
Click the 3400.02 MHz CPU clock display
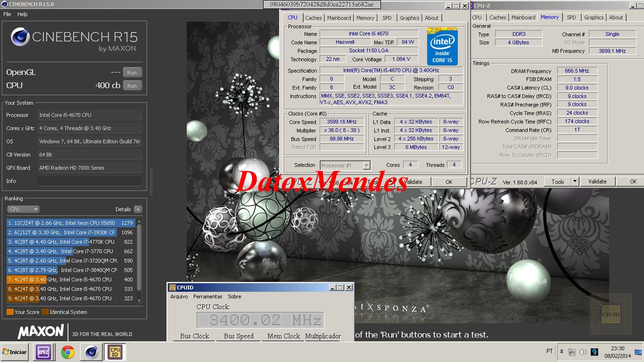click(260, 320)
